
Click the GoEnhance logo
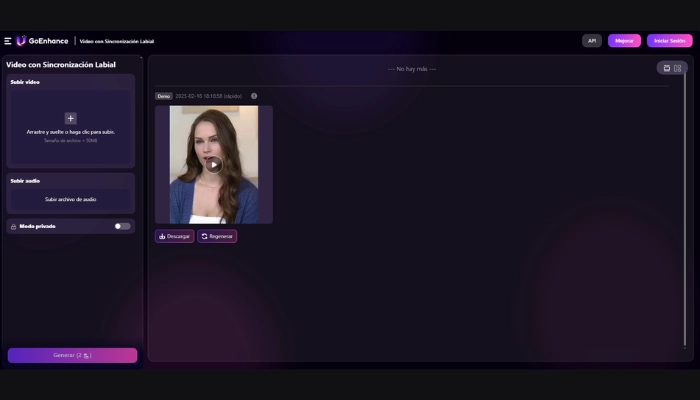click(42, 41)
